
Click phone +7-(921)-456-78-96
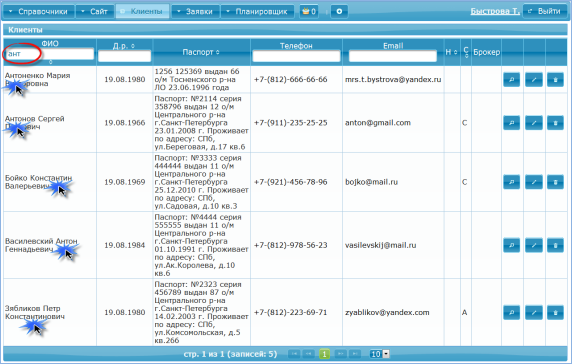click(x=290, y=182)
